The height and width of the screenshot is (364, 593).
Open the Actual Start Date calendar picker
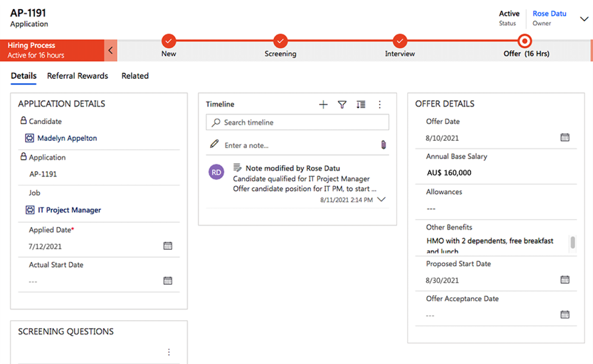tap(168, 281)
